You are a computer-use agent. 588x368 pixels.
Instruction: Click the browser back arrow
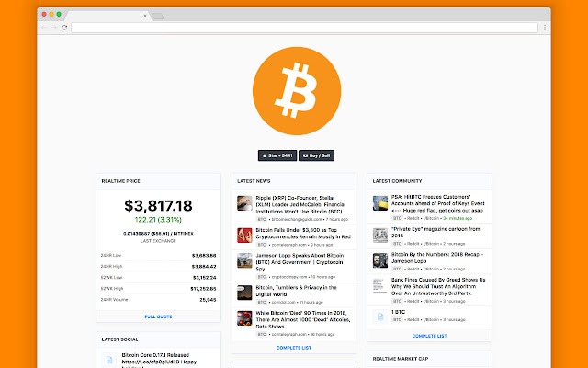pyautogui.click(x=44, y=28)
